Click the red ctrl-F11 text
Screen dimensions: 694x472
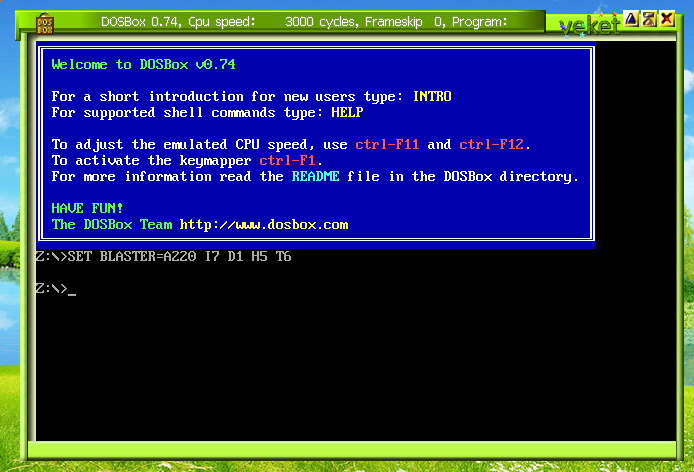pyautogui.click(x=387, y=144)
